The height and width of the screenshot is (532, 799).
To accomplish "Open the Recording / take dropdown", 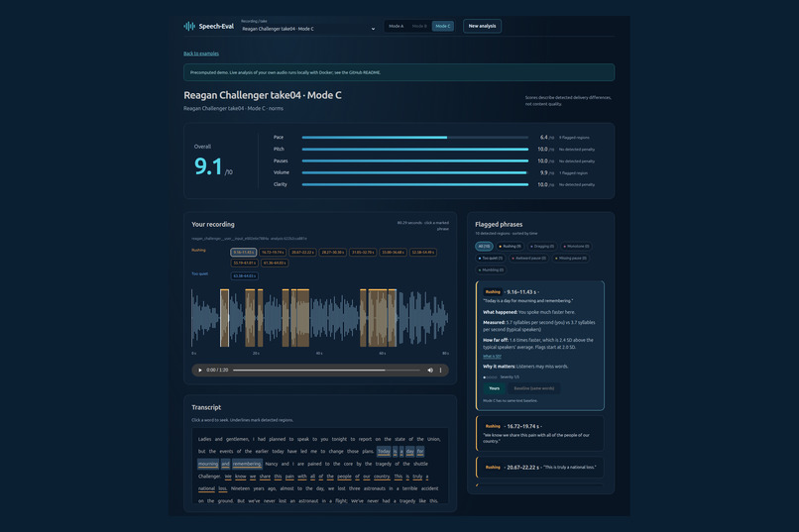I will (309, 29).
